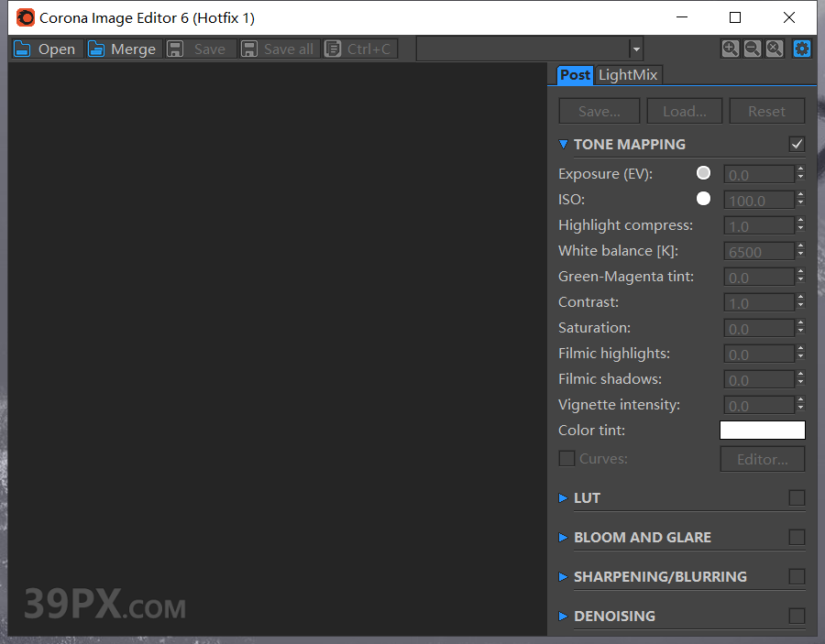This screenshot has height=644, width=825.
Task: Copy image with the Ctrl+C clipboard icon
Action: click(331, 49)
